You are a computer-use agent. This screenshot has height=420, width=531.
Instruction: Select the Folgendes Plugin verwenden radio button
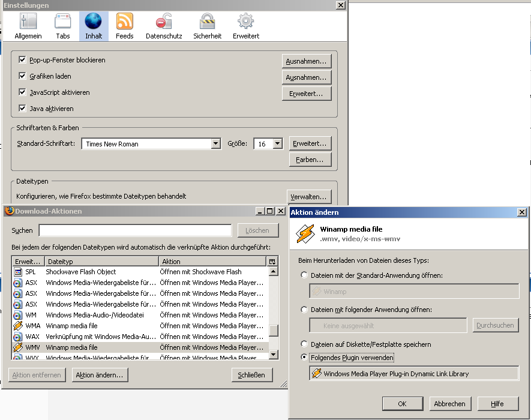coord(304,358)
